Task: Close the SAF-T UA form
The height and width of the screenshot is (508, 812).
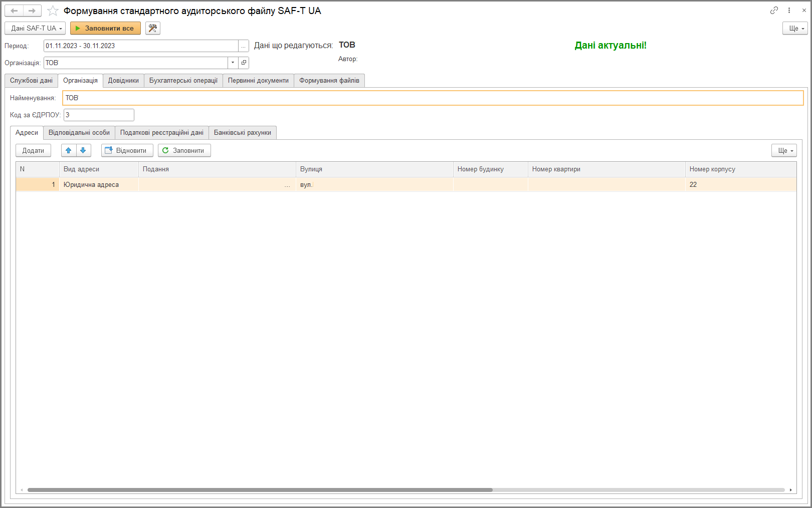Action: (x=804, y=10)
